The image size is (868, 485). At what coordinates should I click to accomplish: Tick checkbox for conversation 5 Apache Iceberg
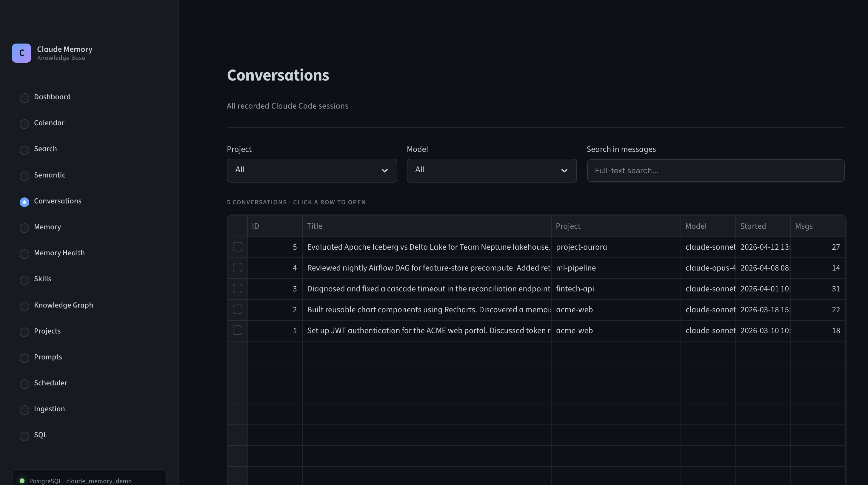238,247
